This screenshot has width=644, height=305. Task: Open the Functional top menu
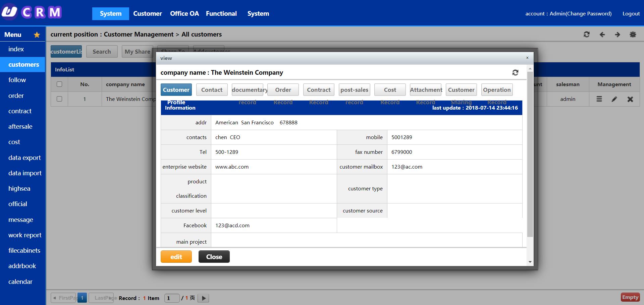pos(221,13)
